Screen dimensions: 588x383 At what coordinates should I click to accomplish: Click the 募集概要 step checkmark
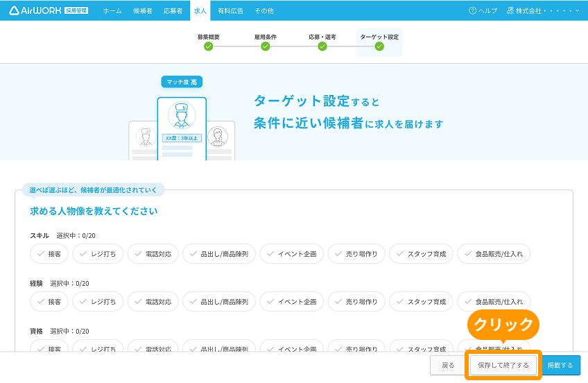click(209, 46)
